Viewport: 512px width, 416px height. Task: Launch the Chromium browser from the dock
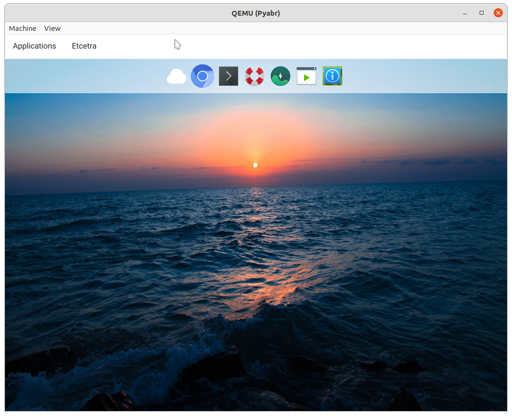tap(202, 76)
